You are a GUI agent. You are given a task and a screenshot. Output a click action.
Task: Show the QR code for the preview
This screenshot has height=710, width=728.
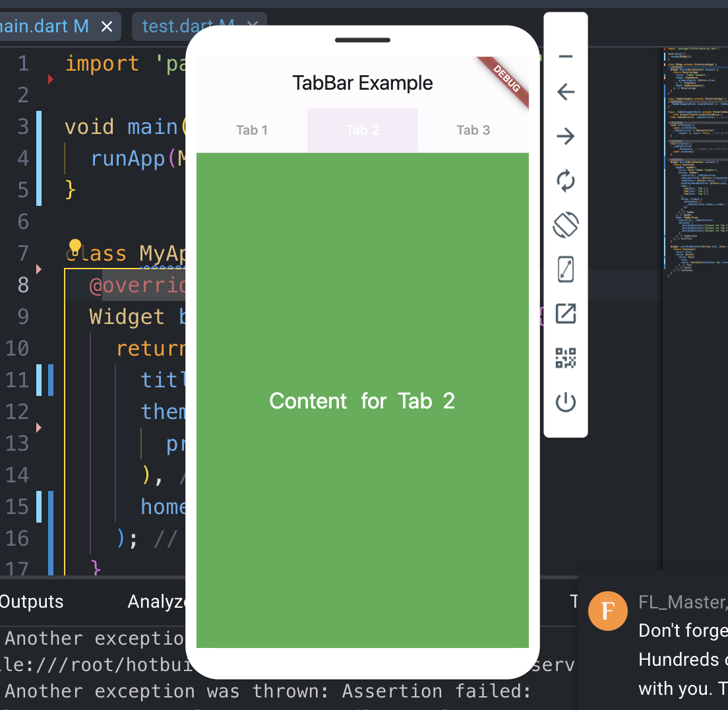pos(566,358)
